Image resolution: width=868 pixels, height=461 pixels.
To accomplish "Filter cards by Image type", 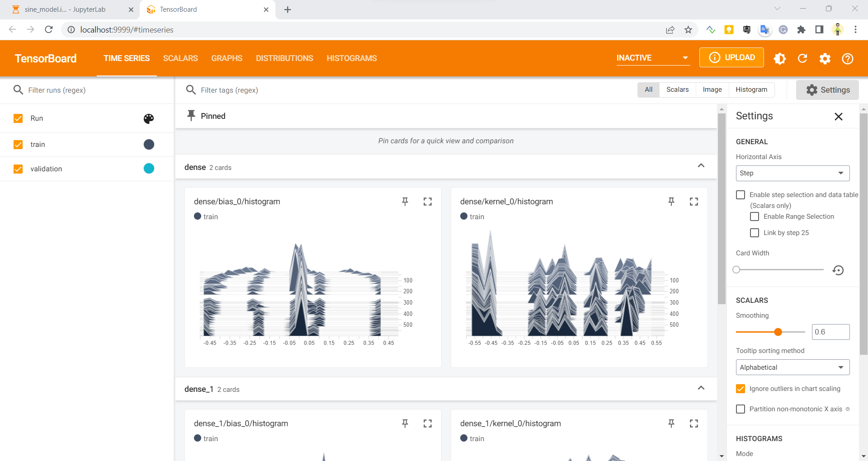I will point(712,89).
